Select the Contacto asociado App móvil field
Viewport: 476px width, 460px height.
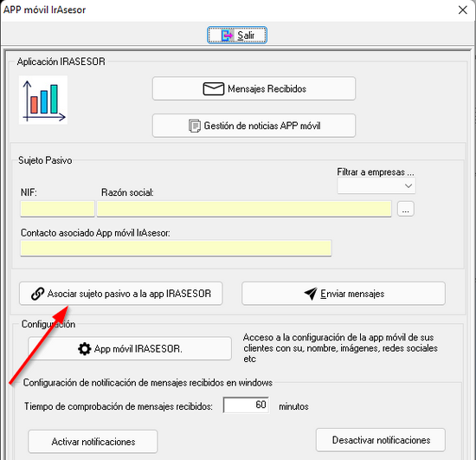click(176, 249)
